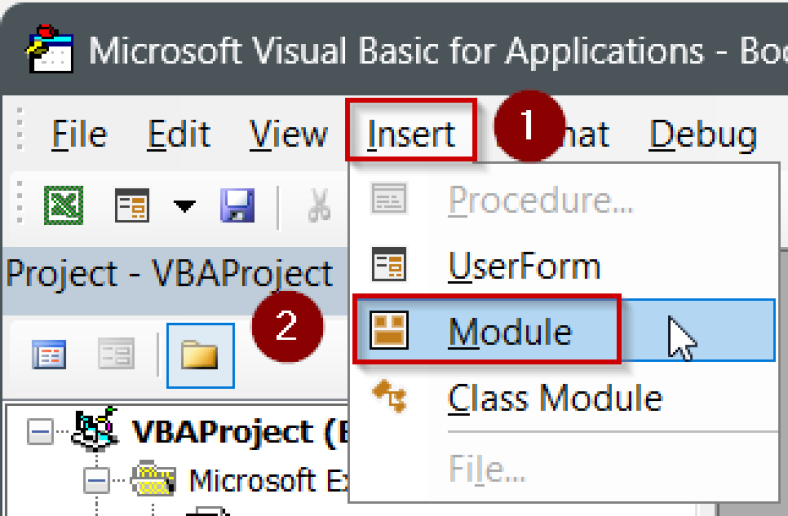Collapse the VBAProject tree node
Viewport: 788px width, 516px height.
pos(39,433)
